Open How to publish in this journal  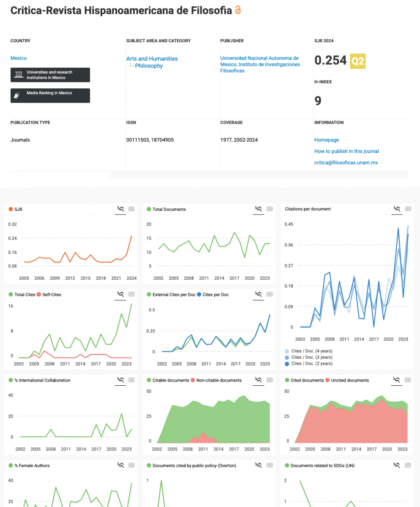pyautogui.click(x=346, y=151)
